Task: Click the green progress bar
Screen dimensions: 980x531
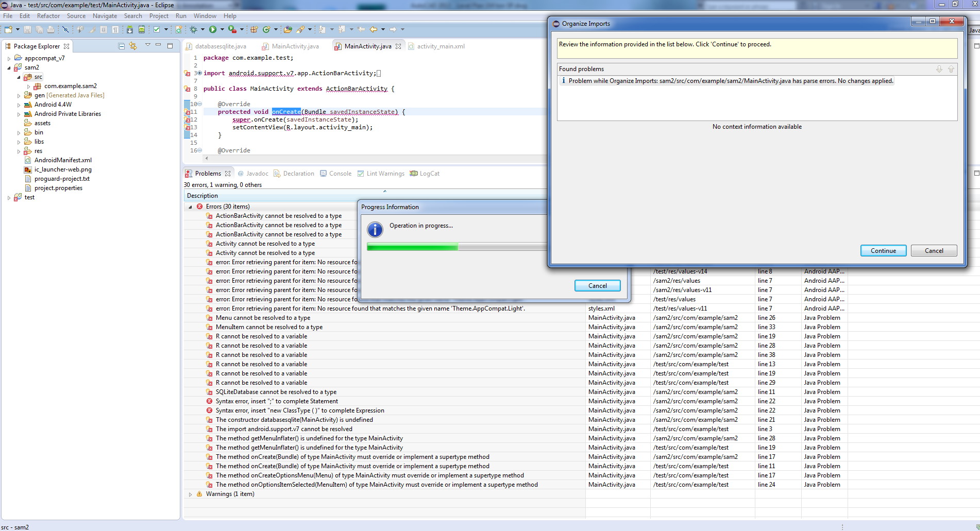Action: 412,247
